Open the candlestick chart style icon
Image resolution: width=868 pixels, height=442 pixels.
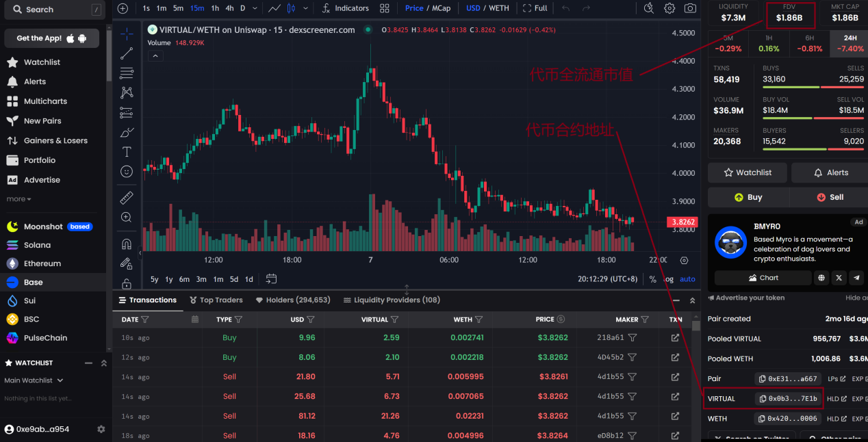tap(292, 8)
